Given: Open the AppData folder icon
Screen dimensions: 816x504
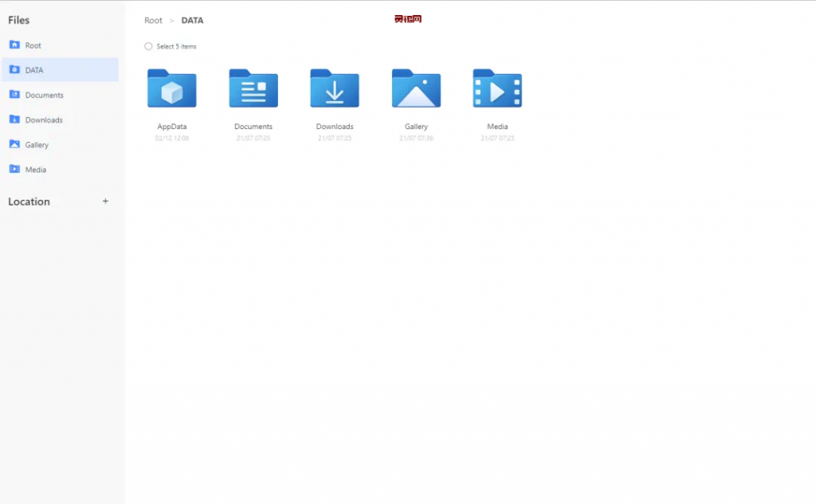Looking at the screenshot, I should 171,88.
